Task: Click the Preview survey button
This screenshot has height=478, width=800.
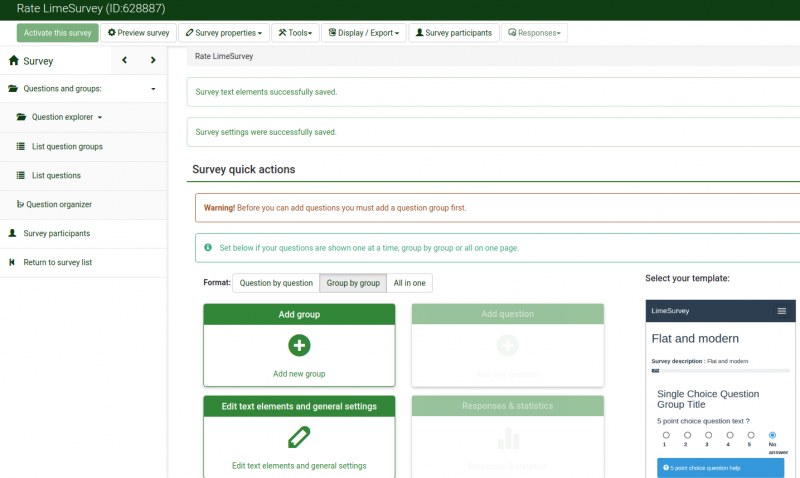Action: [138, 33]
